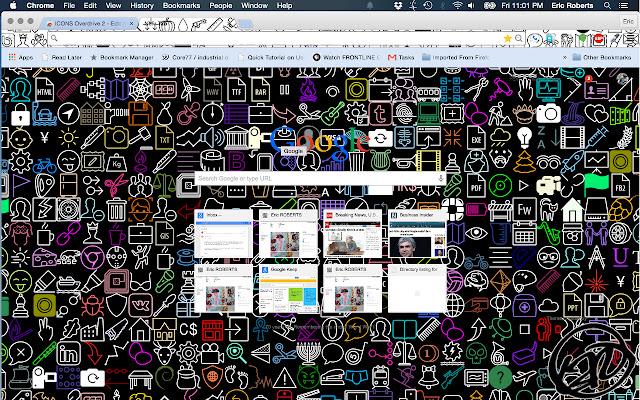This screenshot has height=400, width=640.
Task: Open the Wi-Fi status menu
Action: point(457,5)
